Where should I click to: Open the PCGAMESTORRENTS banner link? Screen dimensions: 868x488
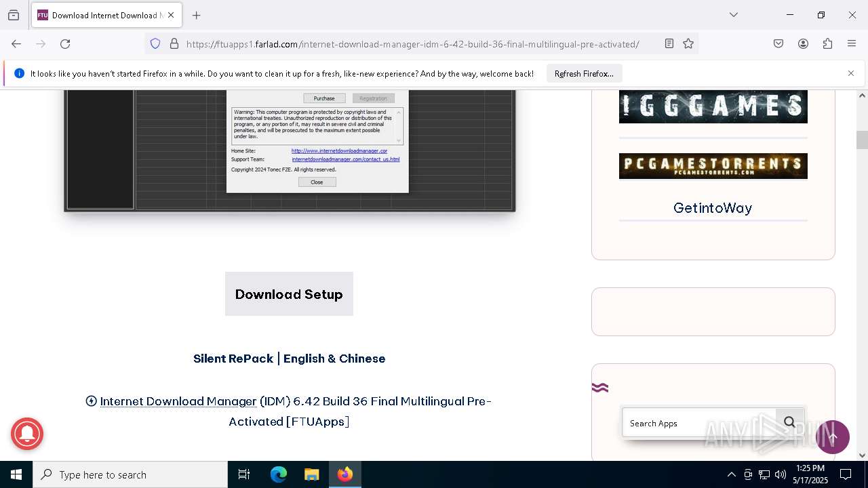713,166
